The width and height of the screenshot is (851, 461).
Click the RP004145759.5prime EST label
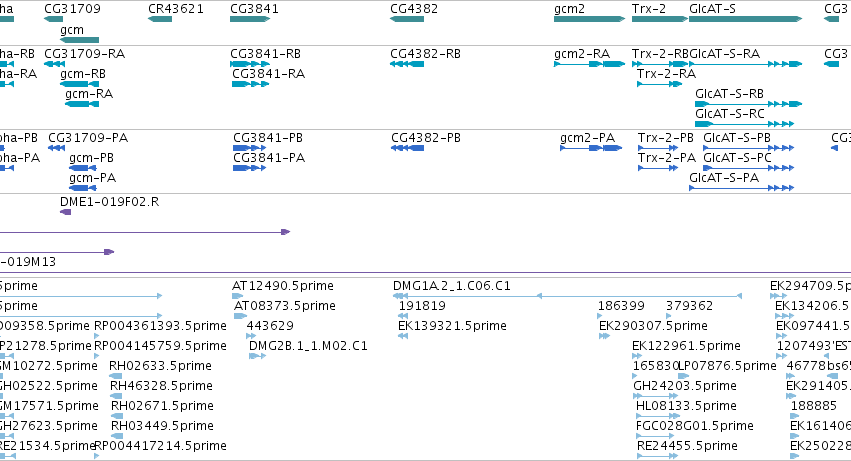click(161, 346)
